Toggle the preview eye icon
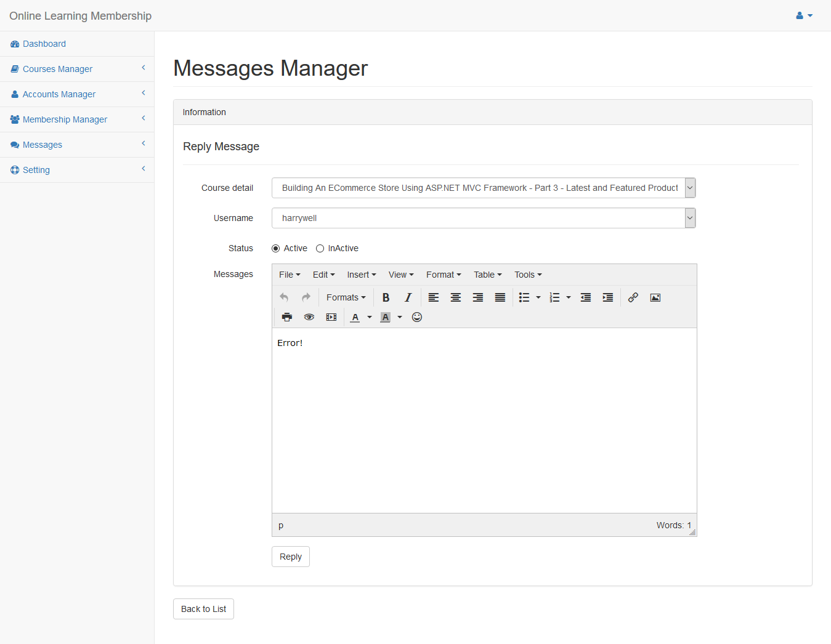This screenshot has width=831, height=644. (309, 317)
